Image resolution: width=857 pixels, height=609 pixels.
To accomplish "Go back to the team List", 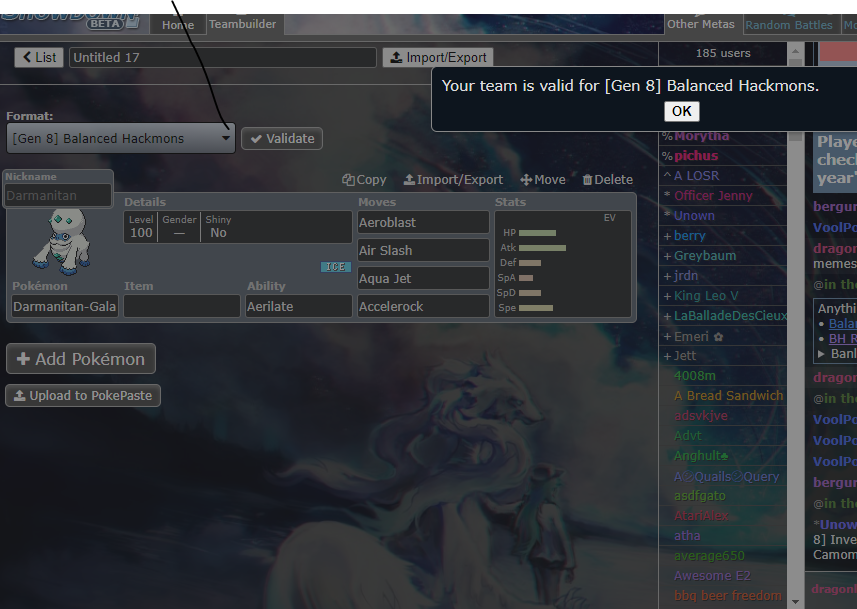I will [x=39, y=57].
